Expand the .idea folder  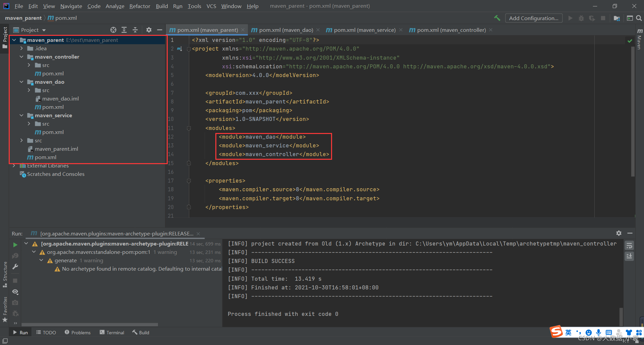tap(21, 48)
